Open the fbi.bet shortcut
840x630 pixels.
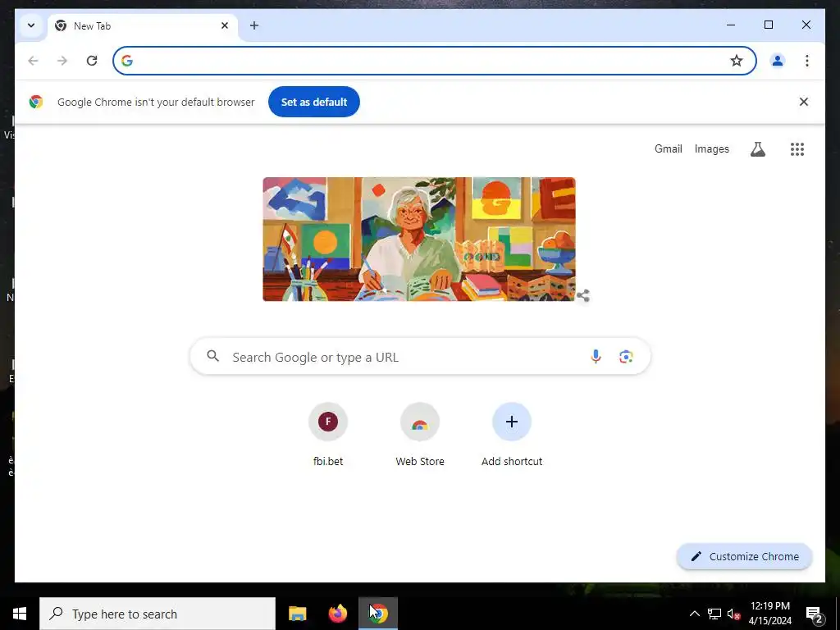328,435
